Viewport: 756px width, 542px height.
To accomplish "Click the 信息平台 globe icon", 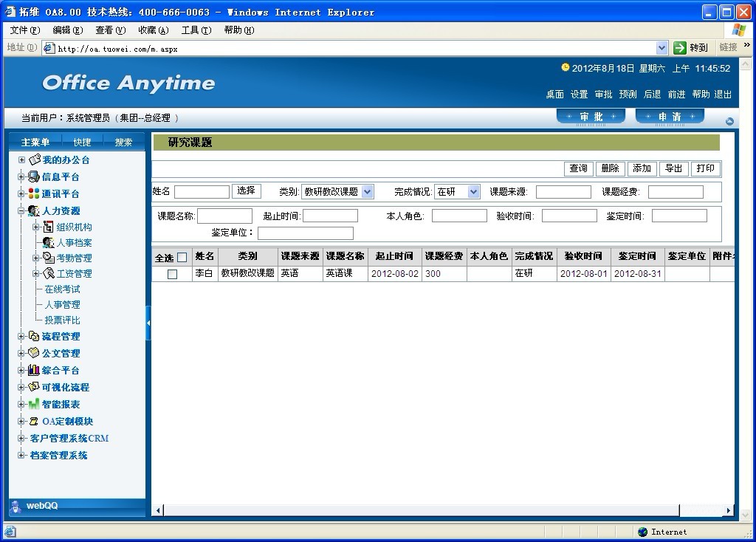I will pyautogui.click(x=34, y=176).
